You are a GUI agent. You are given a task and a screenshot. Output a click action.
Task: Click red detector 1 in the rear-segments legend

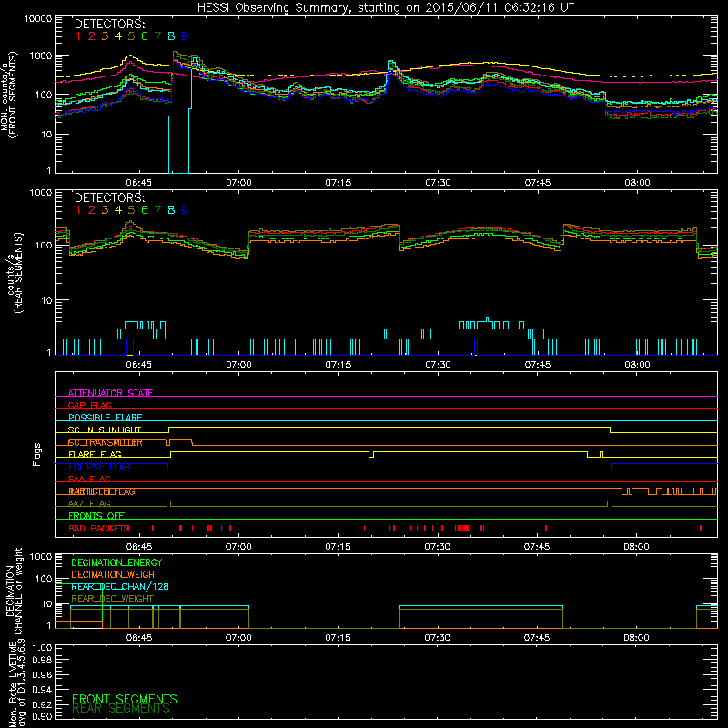coord(78,210)
